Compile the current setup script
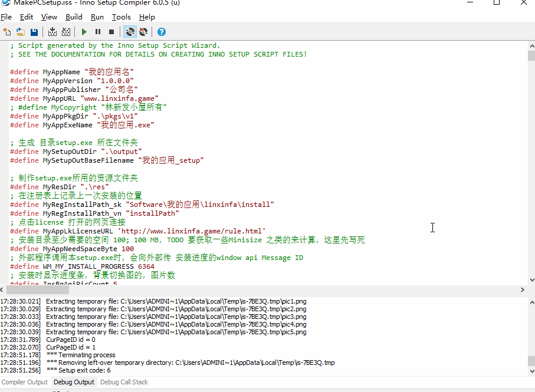The image size is (535, 392). [52, 32]
